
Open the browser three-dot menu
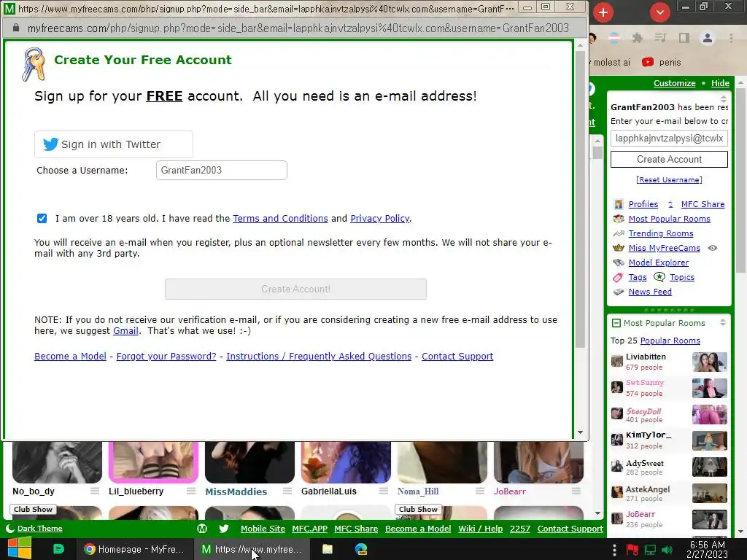731,38
